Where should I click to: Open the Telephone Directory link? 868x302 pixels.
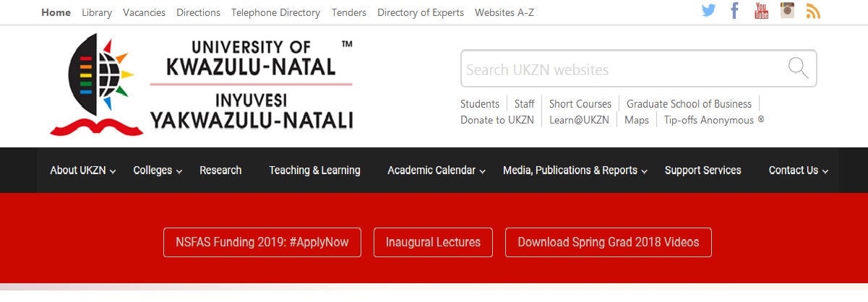[x=275, y=12]
